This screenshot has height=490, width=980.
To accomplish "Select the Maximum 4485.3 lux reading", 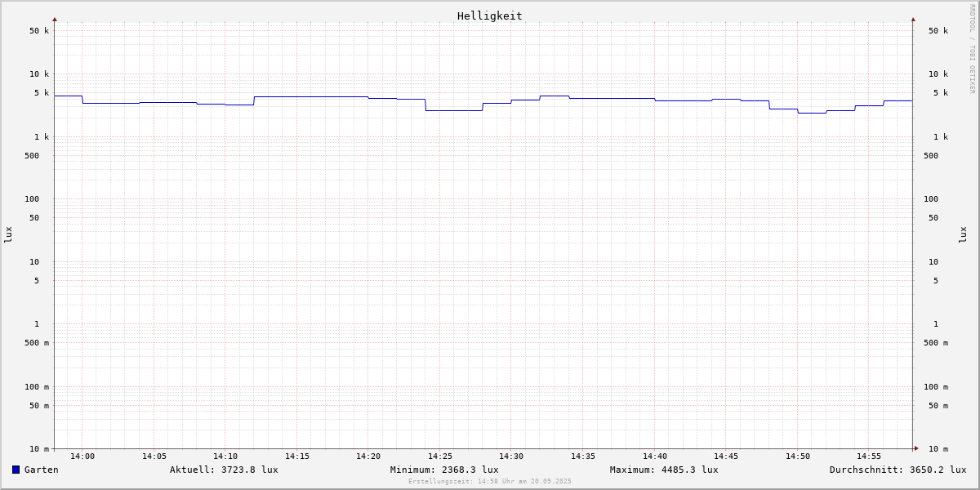I will pos(664,470).
